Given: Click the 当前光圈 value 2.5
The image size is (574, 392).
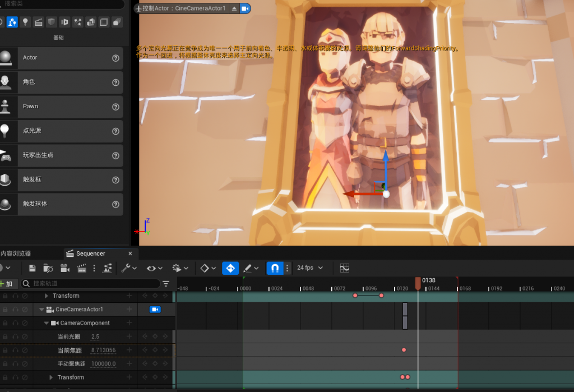Looking at the screenshot, I should click(x=95, y=336).
